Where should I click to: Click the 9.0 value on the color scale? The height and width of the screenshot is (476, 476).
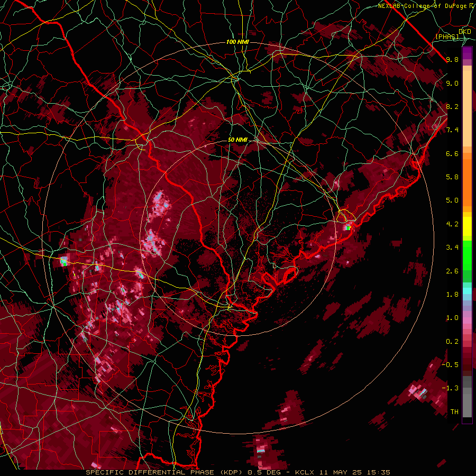[x=452, y=83]
